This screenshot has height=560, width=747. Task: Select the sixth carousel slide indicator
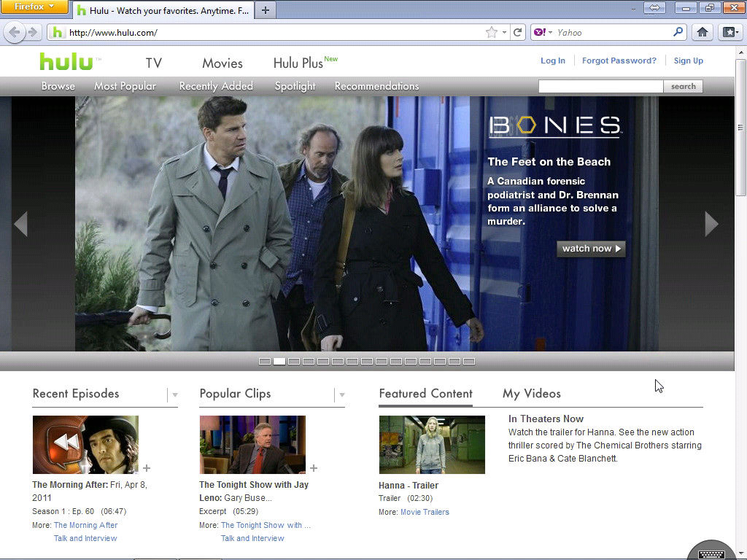[338, 362]
